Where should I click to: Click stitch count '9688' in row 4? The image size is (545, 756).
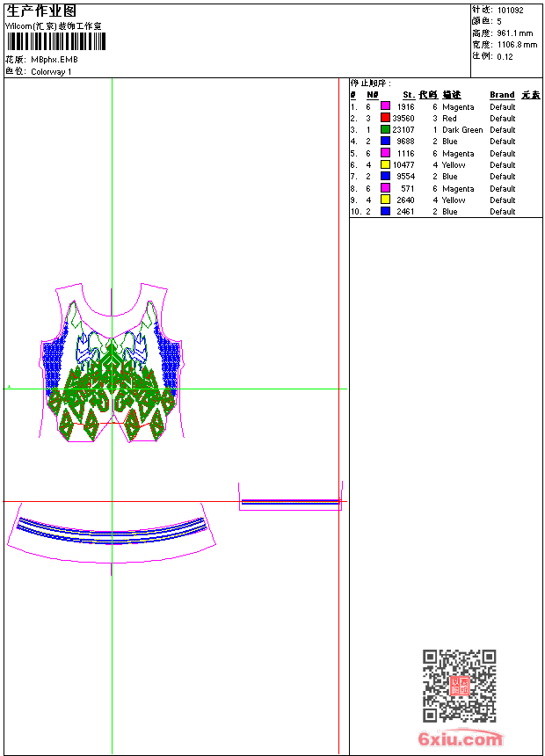405,142
